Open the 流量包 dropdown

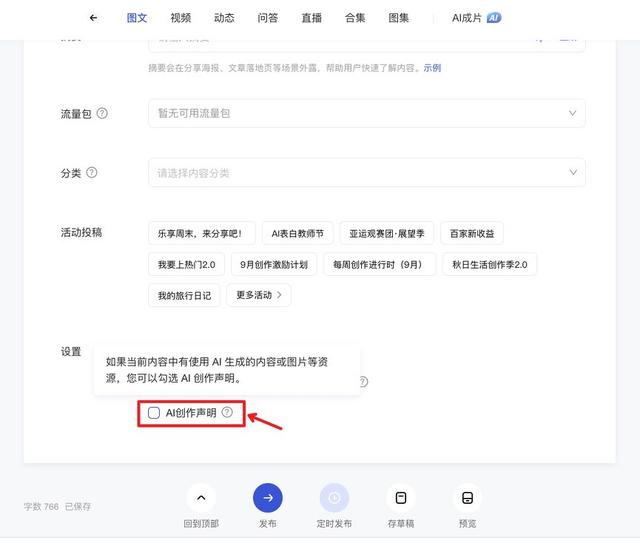pos(367,113)
